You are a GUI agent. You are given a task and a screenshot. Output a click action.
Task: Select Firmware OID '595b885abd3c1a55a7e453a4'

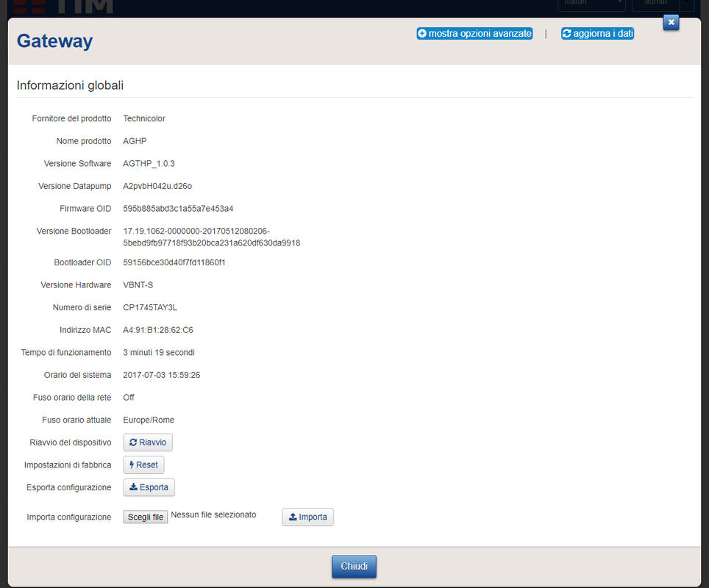coord(178,209)
